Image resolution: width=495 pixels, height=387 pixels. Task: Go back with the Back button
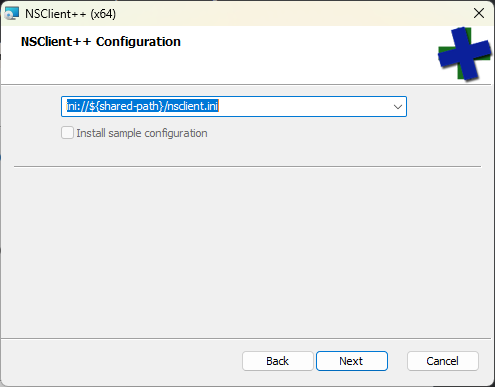point(278,361)
